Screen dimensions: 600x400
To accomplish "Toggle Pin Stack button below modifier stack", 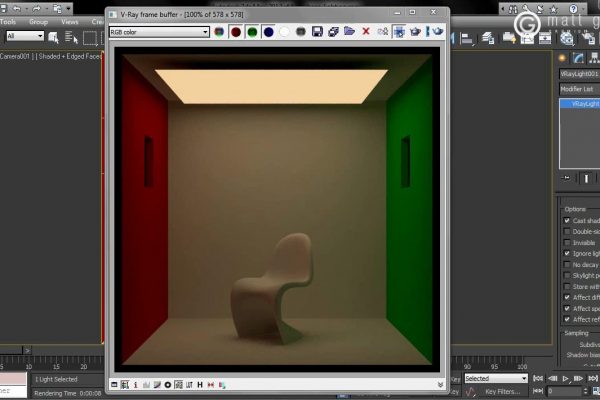I will (x=566, y=178).
